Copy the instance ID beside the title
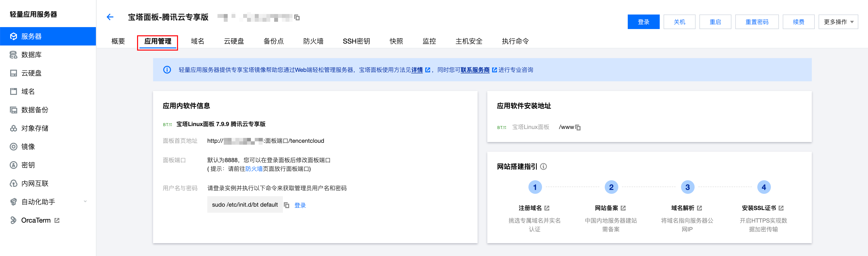 pyautogui.click(x=297, y=17)
